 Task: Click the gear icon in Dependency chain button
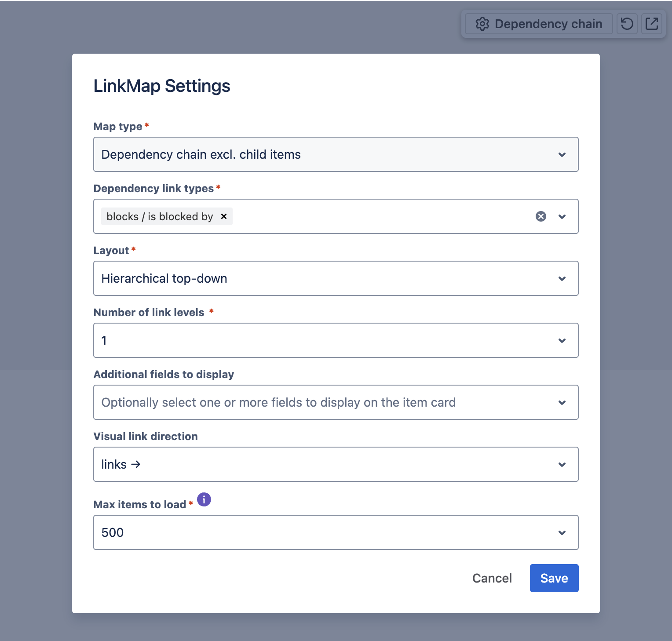point(482,24)
